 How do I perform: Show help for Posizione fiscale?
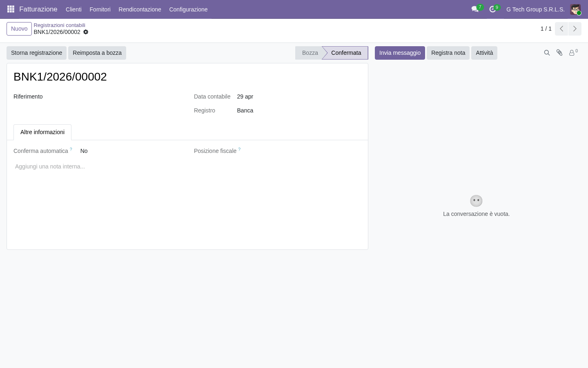tap(239, 149)
